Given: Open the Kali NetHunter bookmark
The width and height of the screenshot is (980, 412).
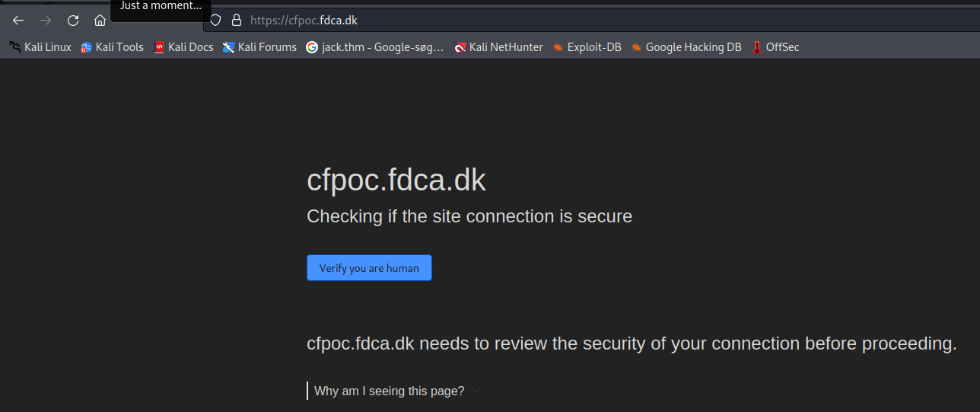Looking at the screenshot, I should (498, 47).
